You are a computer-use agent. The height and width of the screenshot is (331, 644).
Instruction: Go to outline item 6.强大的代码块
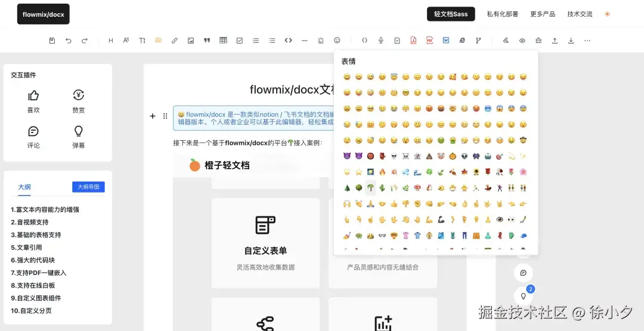point(33,260)
